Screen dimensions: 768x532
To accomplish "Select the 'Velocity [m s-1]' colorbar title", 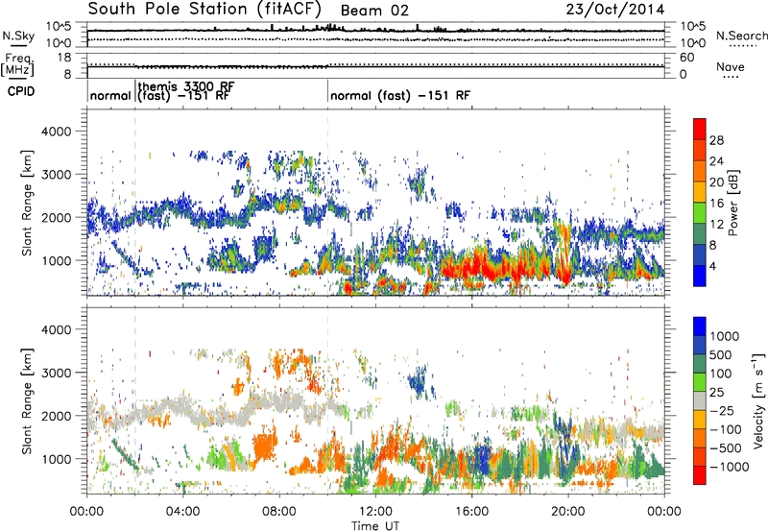I will [758, 400].
